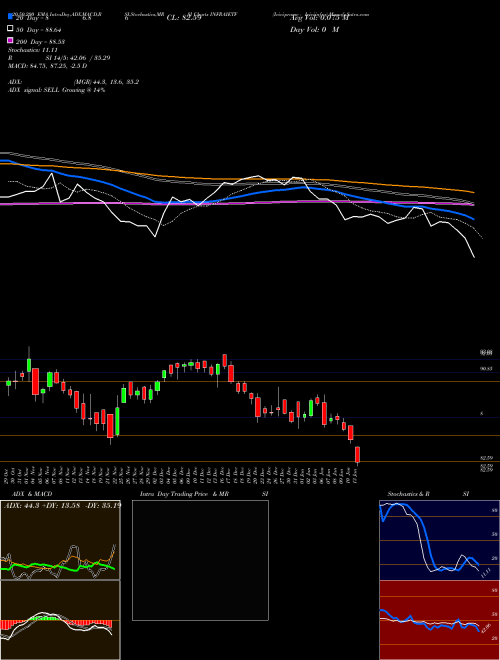Select the '200 Day = 88.53' label

coord(40,42)
